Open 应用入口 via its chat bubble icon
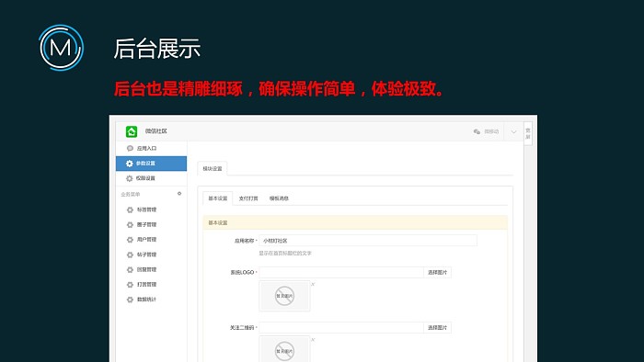 tap(130, 149)
